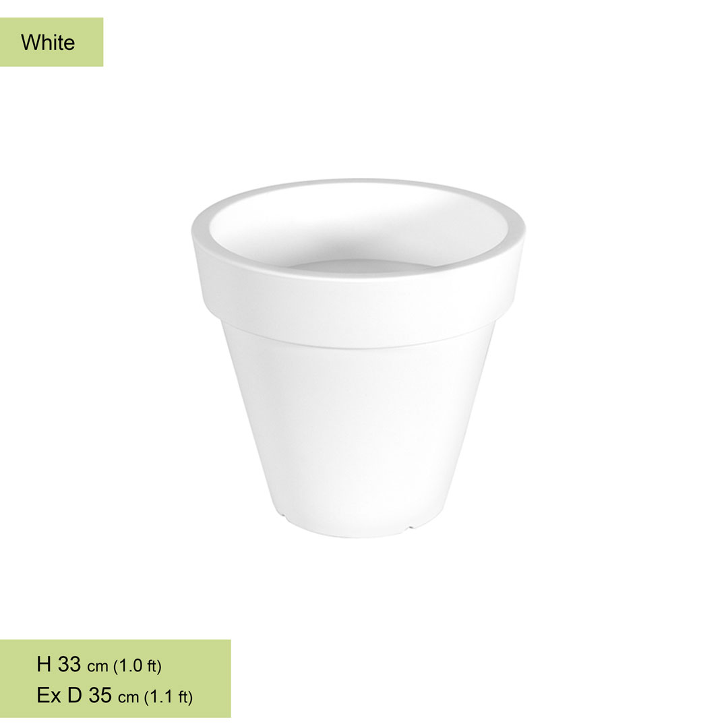Image resolution: width=728 pixels, height=728 pixels.
Task: Click the number 33 in height line
Action: 69,665
